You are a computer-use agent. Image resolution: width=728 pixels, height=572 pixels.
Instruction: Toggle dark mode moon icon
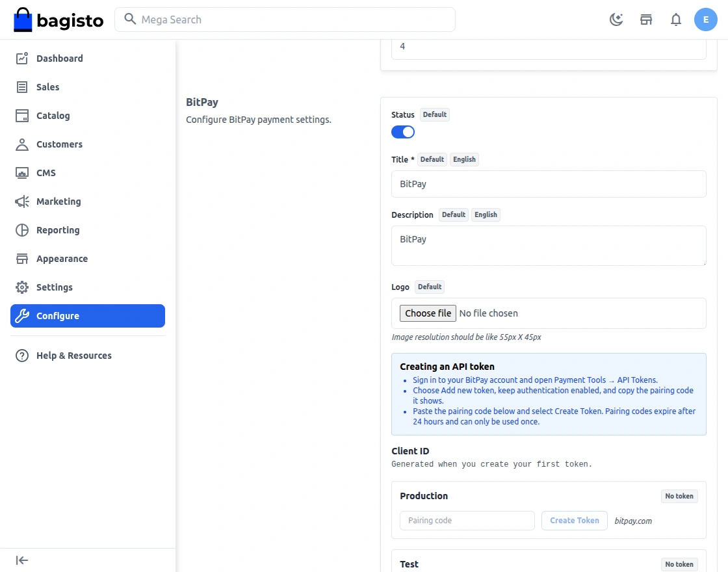coord(616,19)
